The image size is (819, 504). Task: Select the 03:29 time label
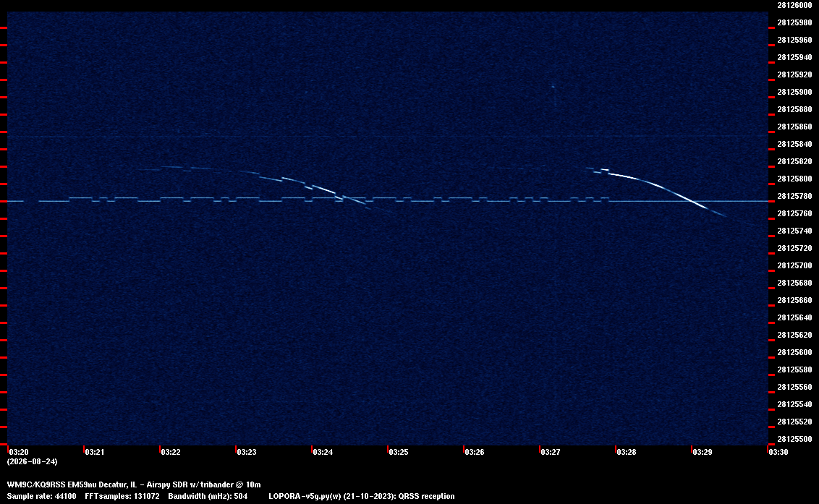click(702, 452)
